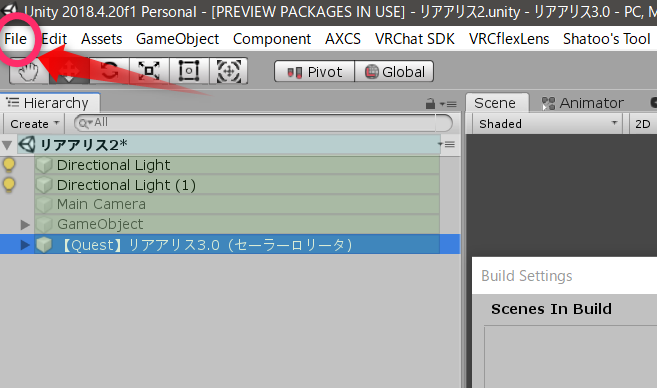The image size is (657, 388).
Task: Open the Hierarchy panel options menu icon
Action: (x=448, y=104)
